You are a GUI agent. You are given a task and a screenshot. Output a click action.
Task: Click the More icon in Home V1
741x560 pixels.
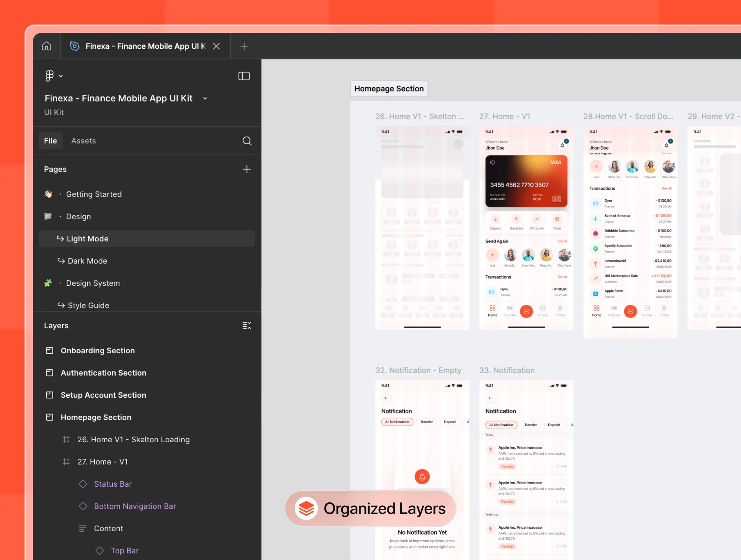click(557, 219)
